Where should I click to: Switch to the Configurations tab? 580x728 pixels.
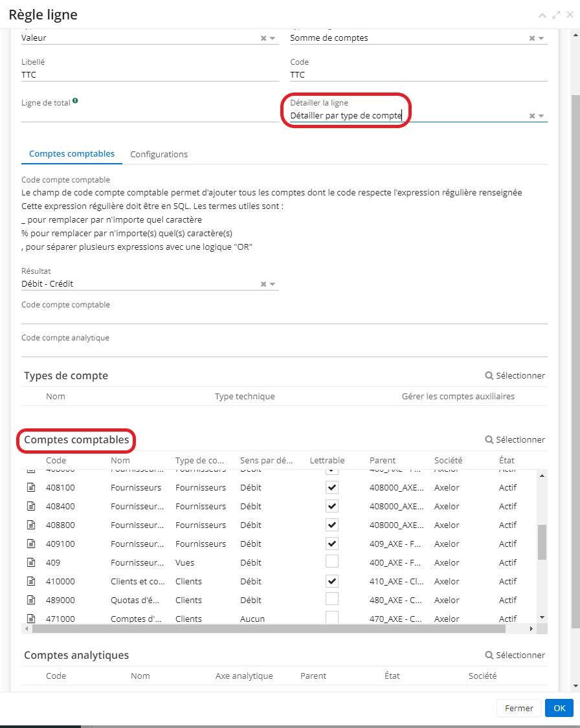pyautogui.click(x=159, y=155)
